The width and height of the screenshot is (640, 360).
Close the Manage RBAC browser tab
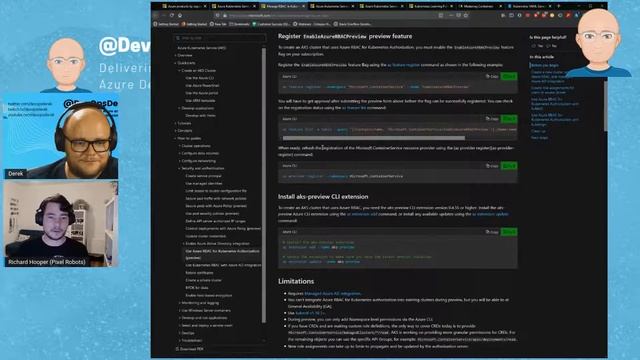point(303,6)
